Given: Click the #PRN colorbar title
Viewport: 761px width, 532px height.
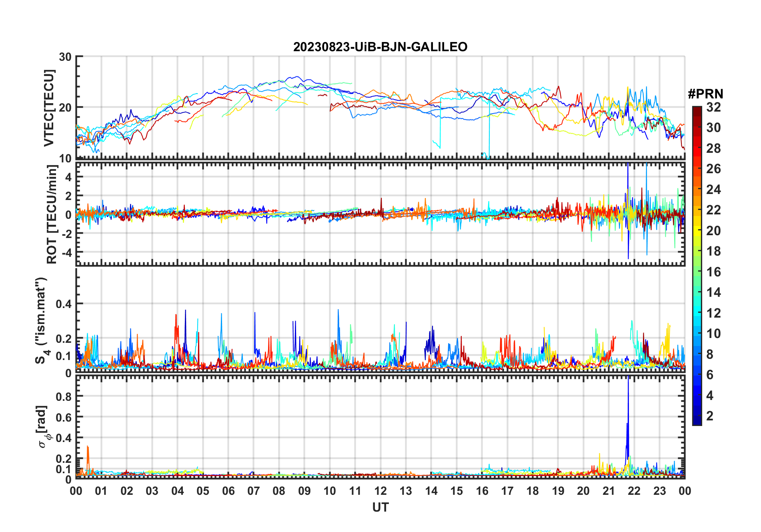Looking at the screenshot, I should point(705,94).
